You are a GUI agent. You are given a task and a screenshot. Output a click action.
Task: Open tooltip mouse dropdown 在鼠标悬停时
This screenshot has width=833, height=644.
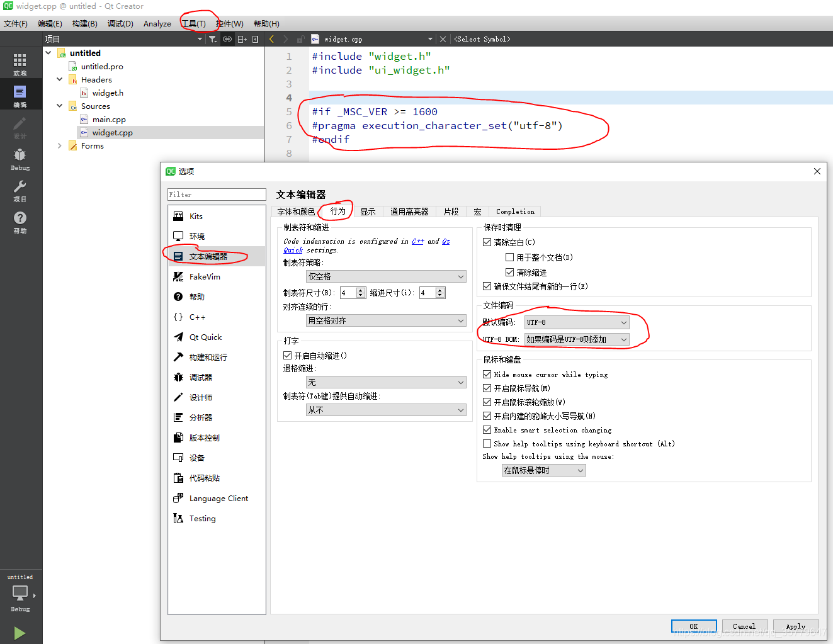pos(544,470)
